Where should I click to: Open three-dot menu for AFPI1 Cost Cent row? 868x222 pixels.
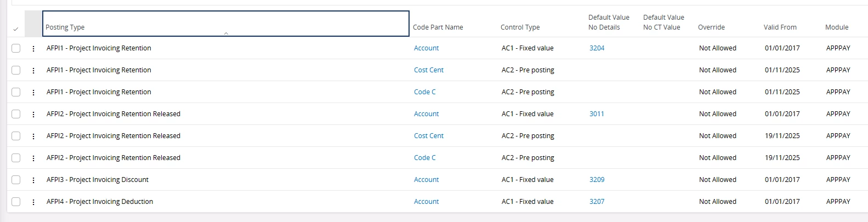point(33,70)
